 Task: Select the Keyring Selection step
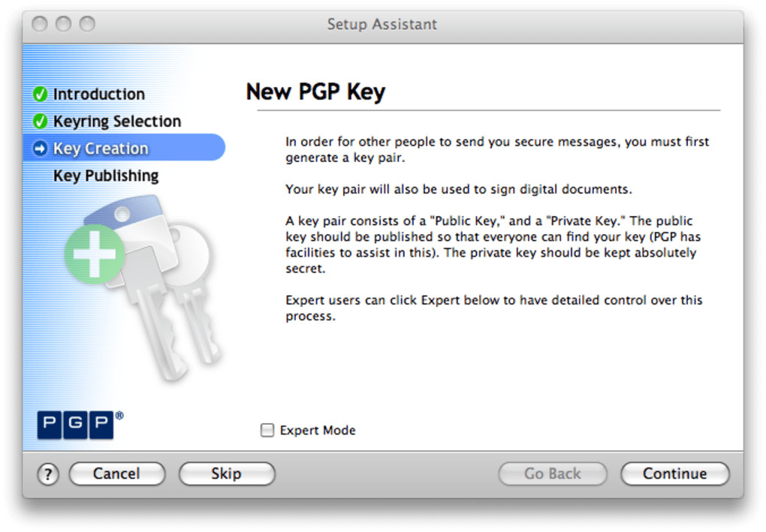116,122
